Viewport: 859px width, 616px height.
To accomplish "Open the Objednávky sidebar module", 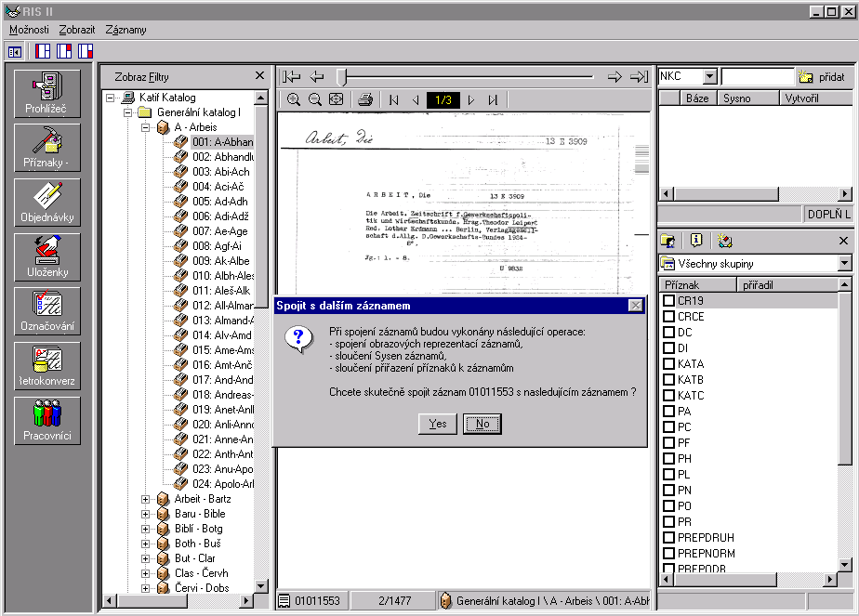I will (46, 203).
